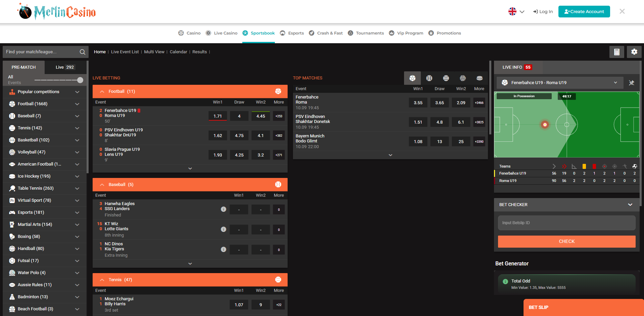The image size is (644, 316).
Task: Open Calendar link
Action: click(x=178, y=52)
